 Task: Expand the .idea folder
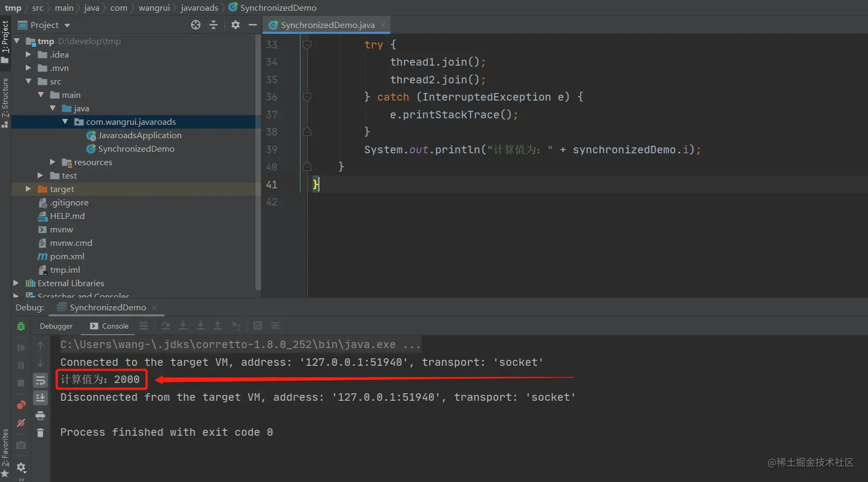click(29, 54)
